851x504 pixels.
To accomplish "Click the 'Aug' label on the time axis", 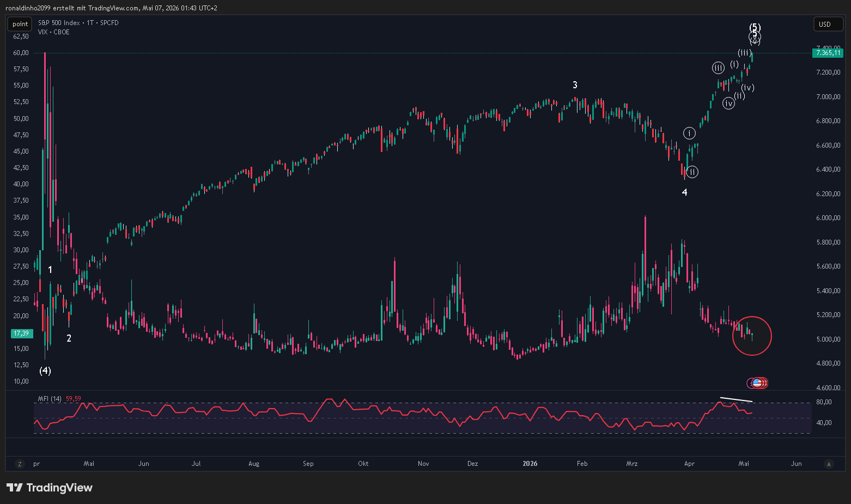I will (254, 464).
